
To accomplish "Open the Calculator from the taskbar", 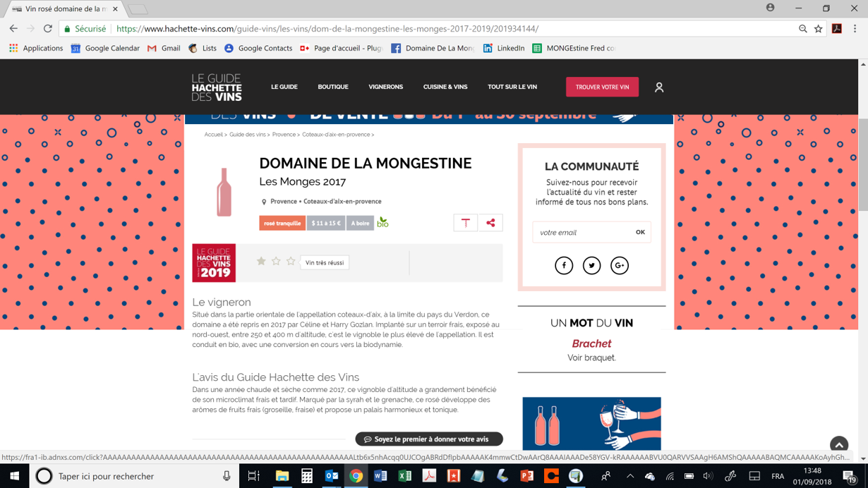I will (307, 476).
